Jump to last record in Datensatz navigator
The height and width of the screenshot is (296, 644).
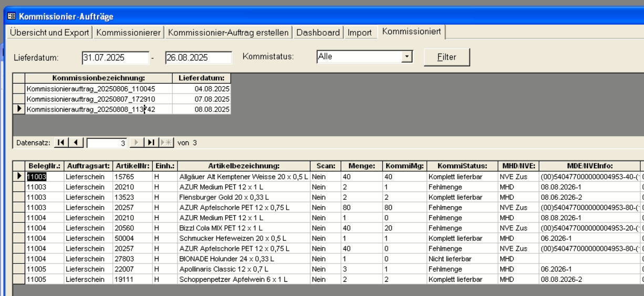[151, 142]
